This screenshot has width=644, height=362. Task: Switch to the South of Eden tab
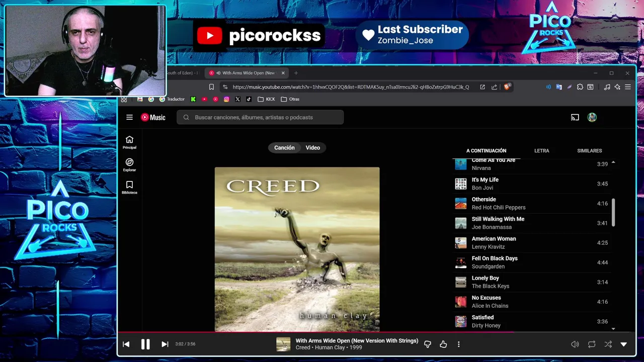pos(183,73)
